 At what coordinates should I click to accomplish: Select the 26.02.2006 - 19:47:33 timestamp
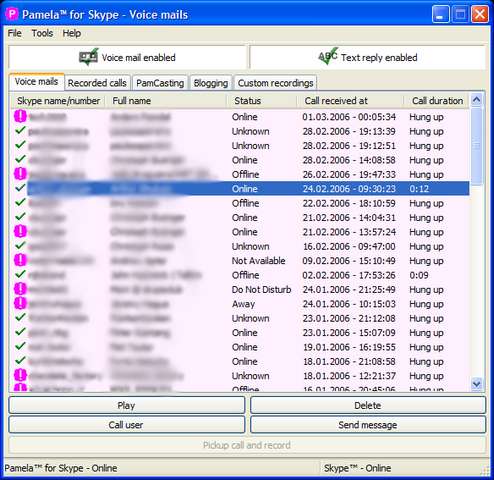[349, 175]
